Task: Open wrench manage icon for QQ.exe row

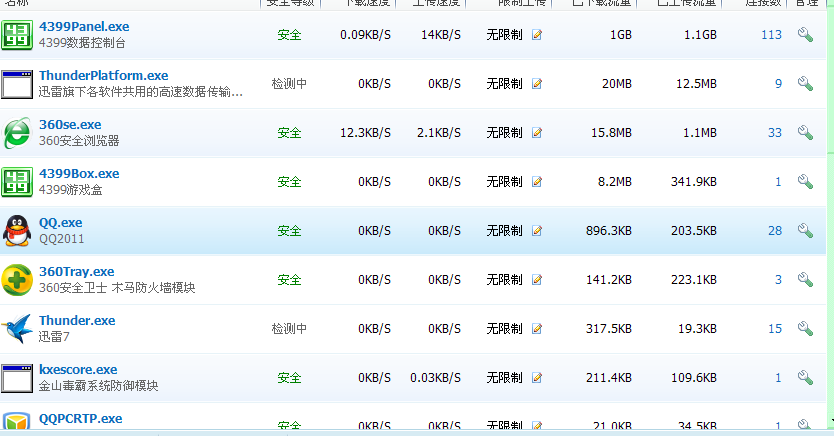Action: [804, 231]
